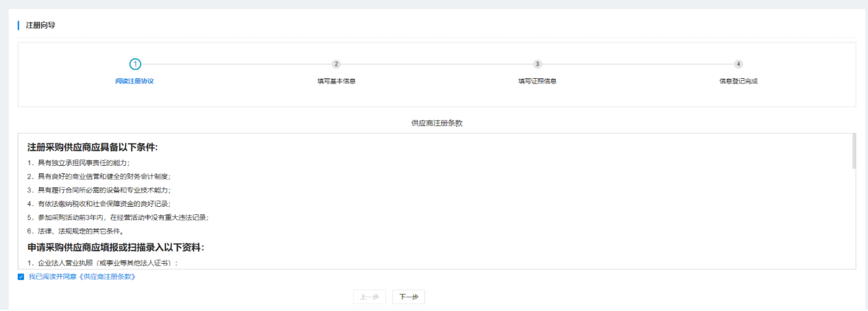Click the terms box scrollbar thumb
This screenshot has width=868, height=311.
853,151
